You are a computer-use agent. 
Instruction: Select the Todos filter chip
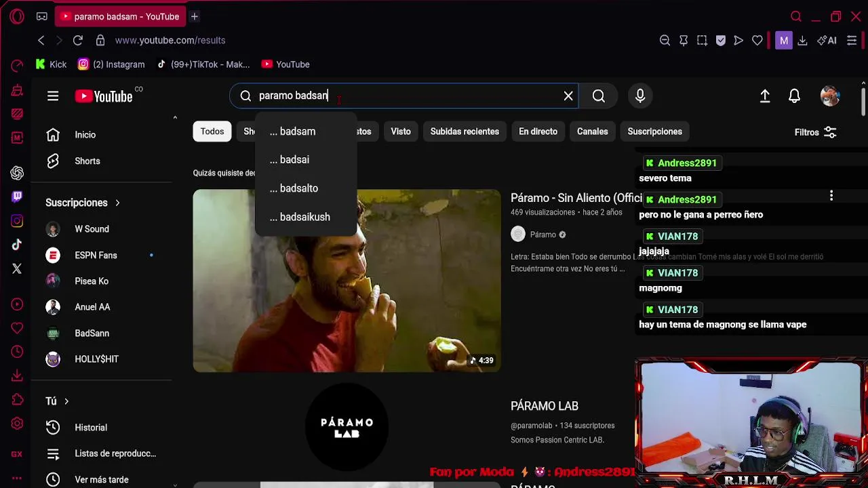[212, 131]
